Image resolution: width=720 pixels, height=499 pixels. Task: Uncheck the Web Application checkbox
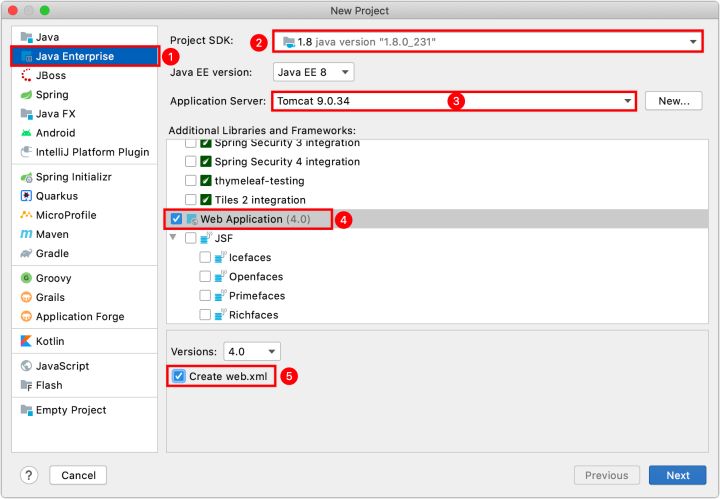(176, 219)
